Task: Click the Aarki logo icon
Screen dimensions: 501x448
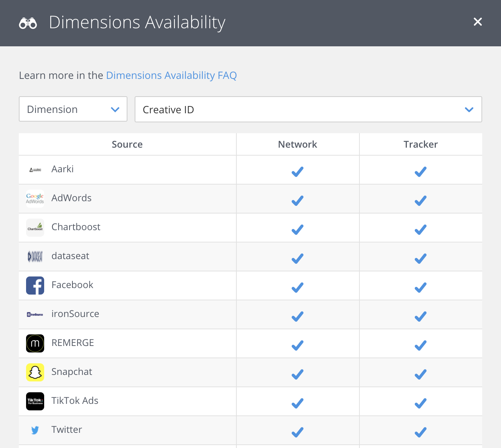Action: coord(35,170)
